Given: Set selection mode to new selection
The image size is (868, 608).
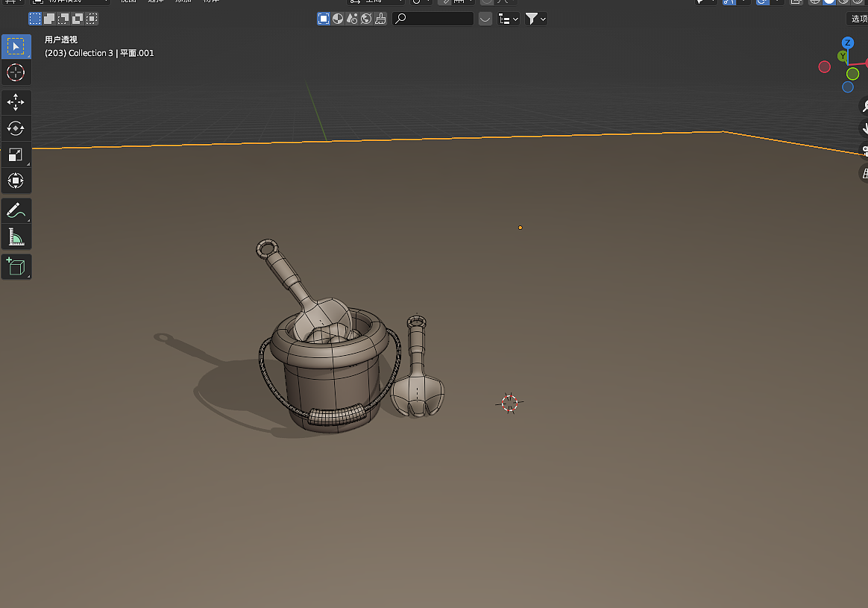Looking at the screenshot, I should 35,19.
